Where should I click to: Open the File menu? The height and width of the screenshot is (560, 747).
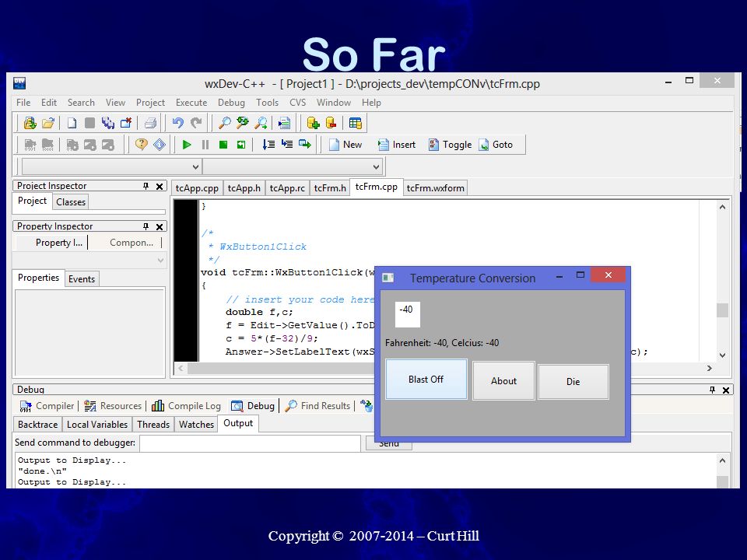pos(23,103)
